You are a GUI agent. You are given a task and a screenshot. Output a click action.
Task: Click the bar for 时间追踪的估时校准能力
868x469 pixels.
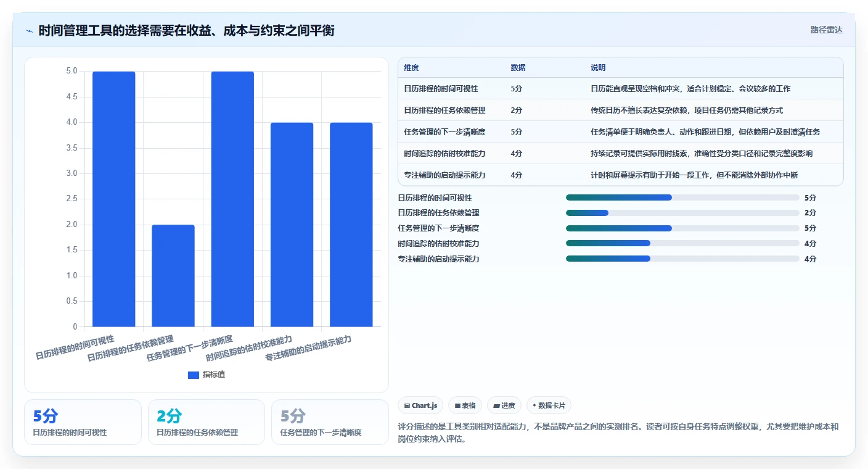tap(292, 225)
